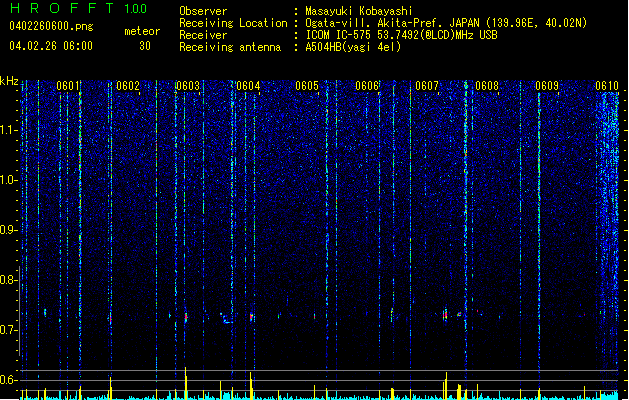Click the 1.0 kHz axis tick label
The height and width of the screenshot is (400, 629).
[x=9, y=181]
